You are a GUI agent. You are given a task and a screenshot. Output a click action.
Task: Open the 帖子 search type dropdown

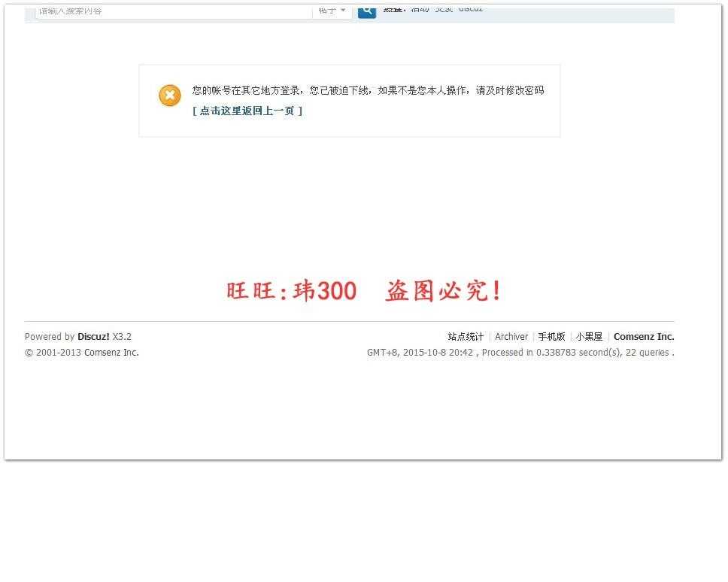click(x=332, y=11)
